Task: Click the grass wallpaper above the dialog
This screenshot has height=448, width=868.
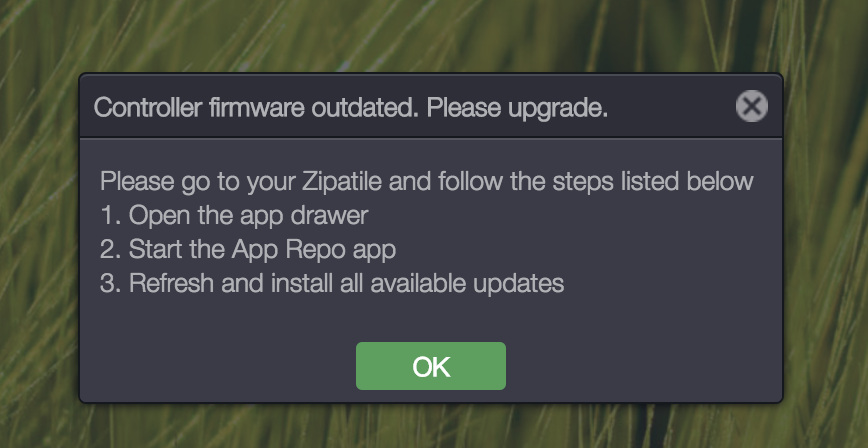Action: (430, 35)
